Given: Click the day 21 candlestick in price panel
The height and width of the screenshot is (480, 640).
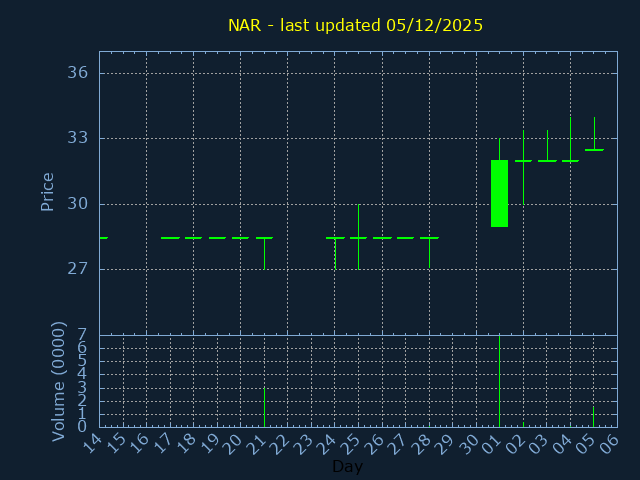Looking at the screenshot, I should 264,239.
